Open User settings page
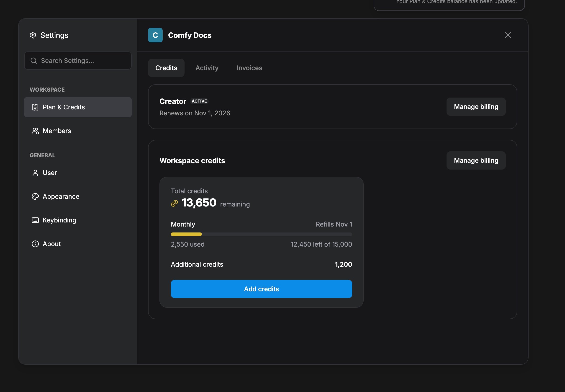The height and width of the screenshot is (392, 565). [x=78, y=173]
